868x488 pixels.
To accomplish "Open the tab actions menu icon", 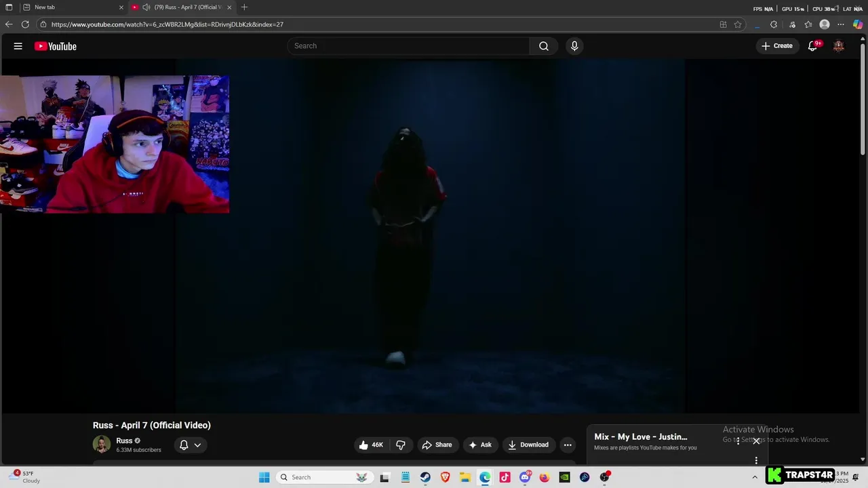I will pos(9,7).
